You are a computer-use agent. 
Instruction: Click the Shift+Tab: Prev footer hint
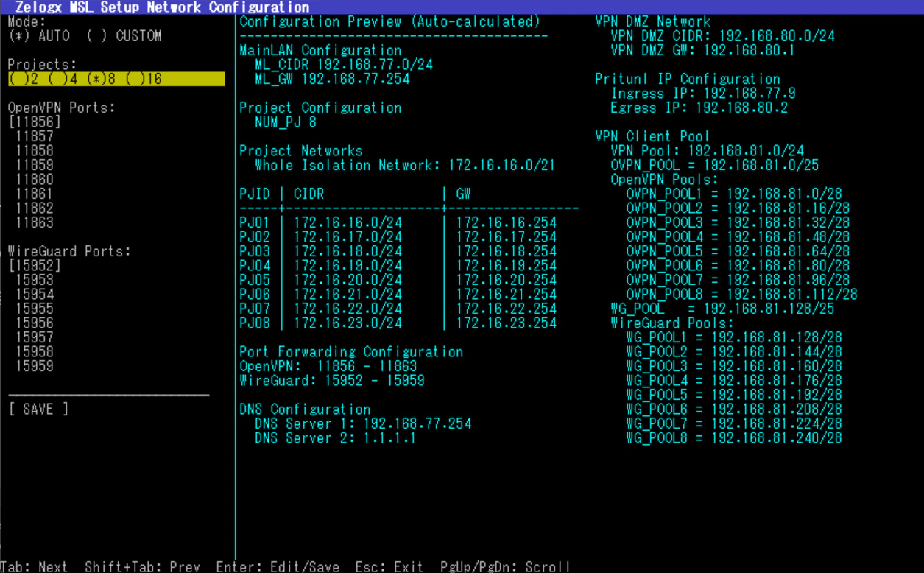pyautogui.click(x=141, y=566)
